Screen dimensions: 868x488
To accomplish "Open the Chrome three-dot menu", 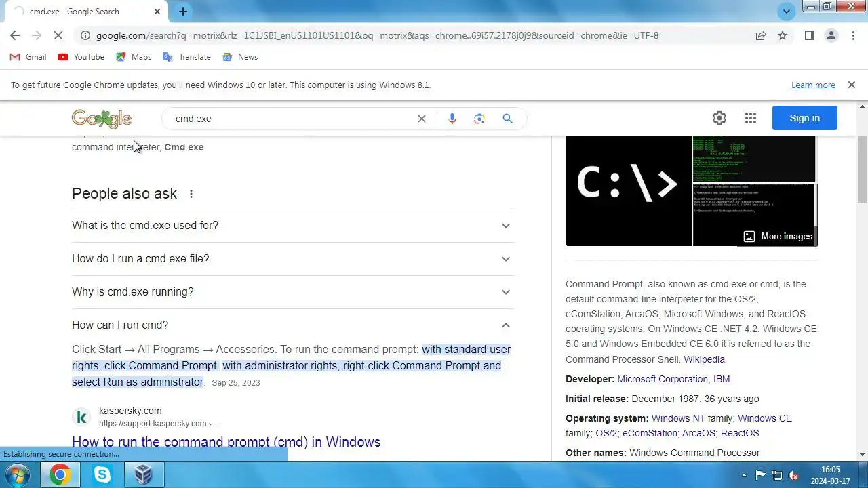I will click(x=853, y=35).
